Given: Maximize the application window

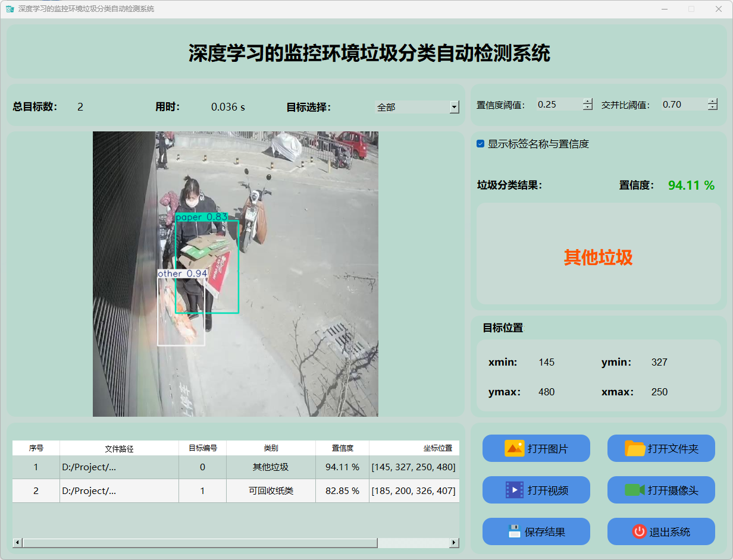Looking at the screenshot, I should point(691,9).
